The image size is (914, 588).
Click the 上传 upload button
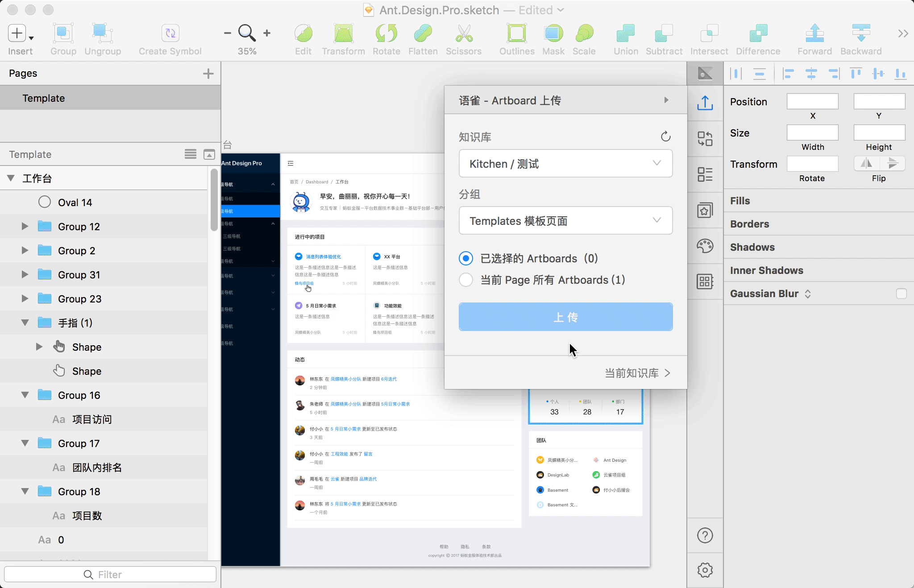tap(565, 317)
